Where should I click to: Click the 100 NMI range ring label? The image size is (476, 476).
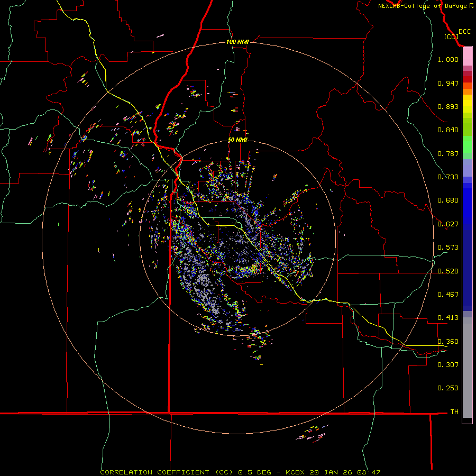[x=237, y=42]
